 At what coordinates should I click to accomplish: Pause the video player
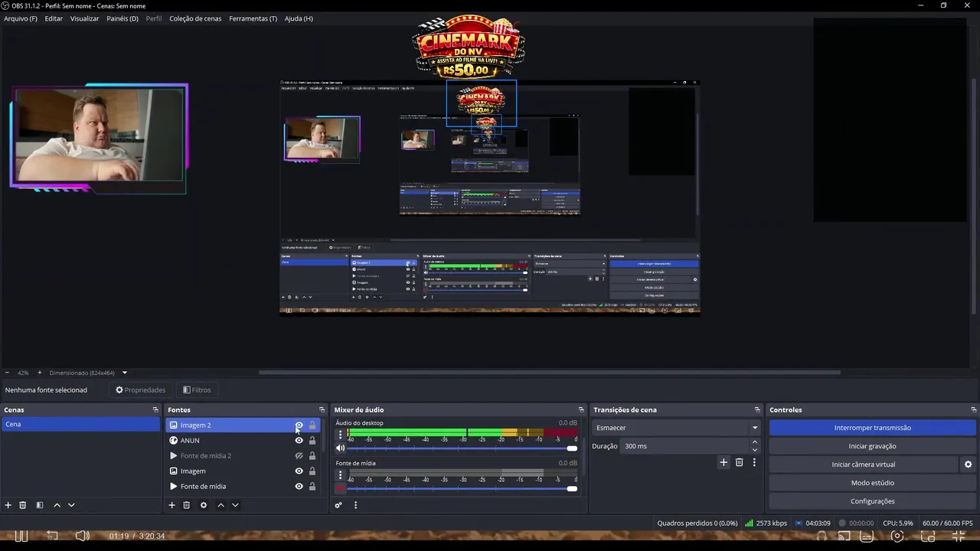coord(21,536)
